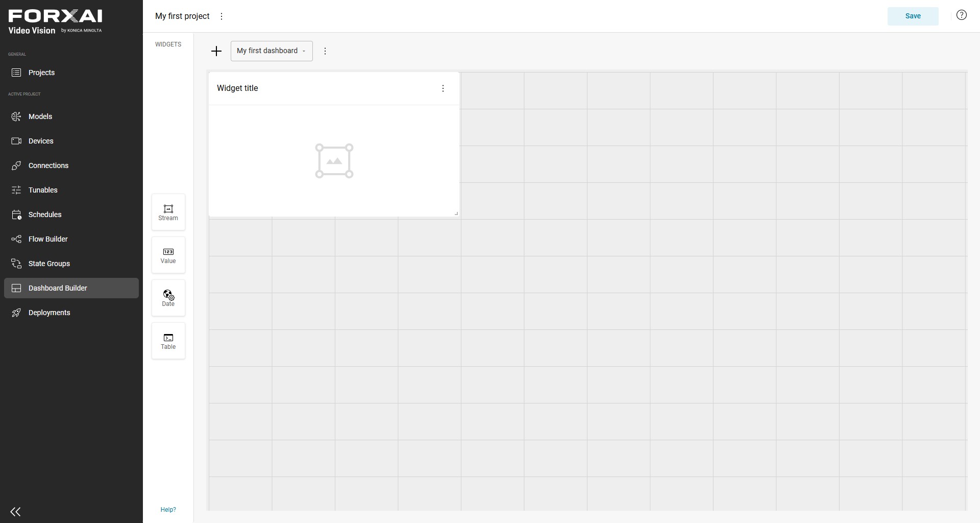Add the Stream widget
980x523 pixels.
(168, 212)
